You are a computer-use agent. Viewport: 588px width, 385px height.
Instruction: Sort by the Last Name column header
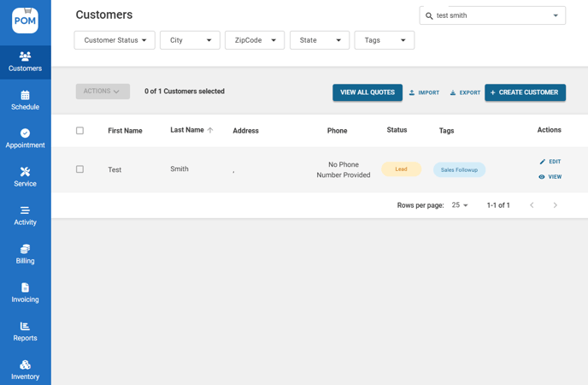[x=187, y=130]
